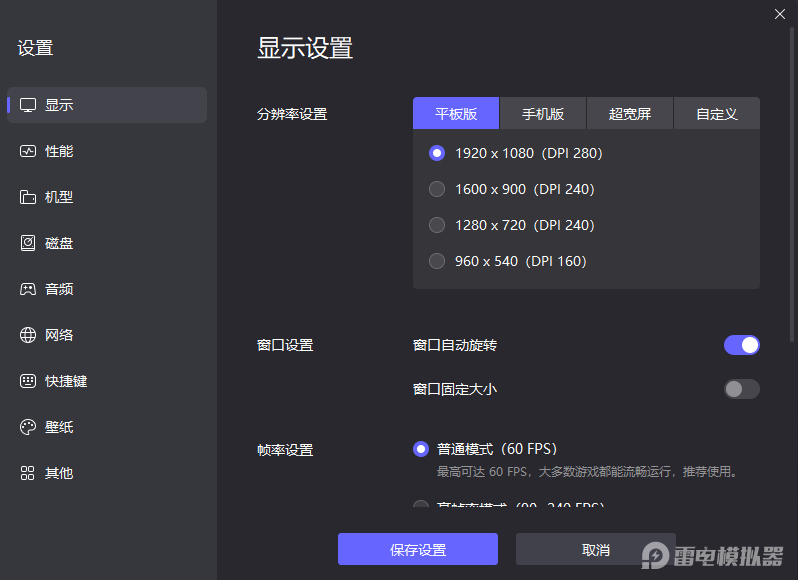Click the gamepad icon beside 音频

[28, 289]
